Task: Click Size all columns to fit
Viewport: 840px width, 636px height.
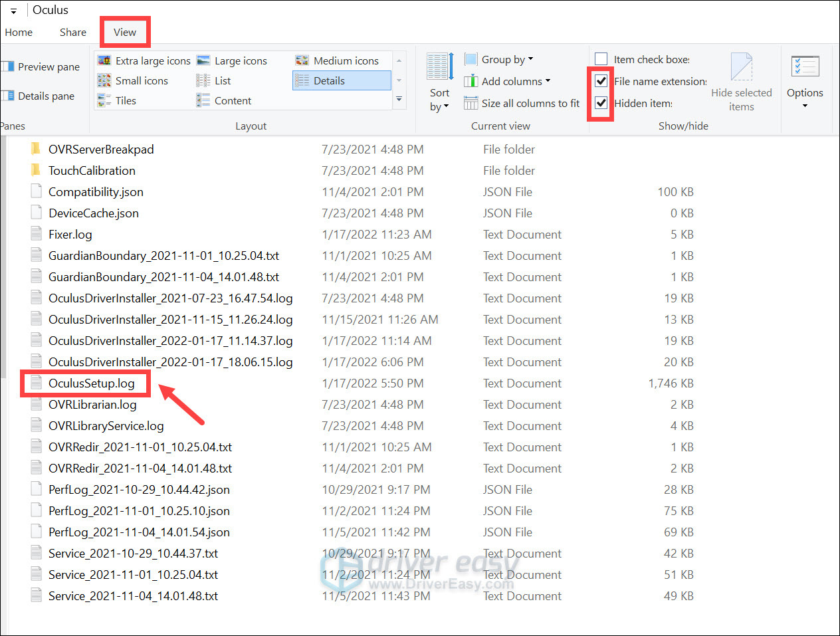Action: click(522, 103)
